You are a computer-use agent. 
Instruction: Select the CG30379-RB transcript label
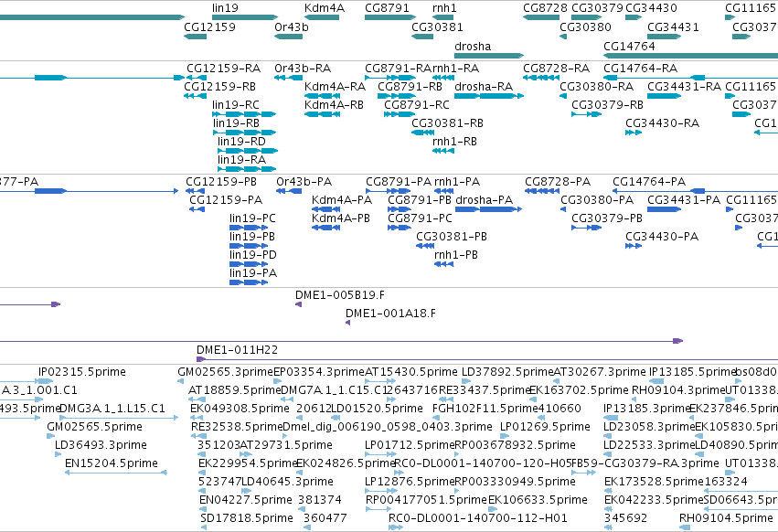click(607, 105)
